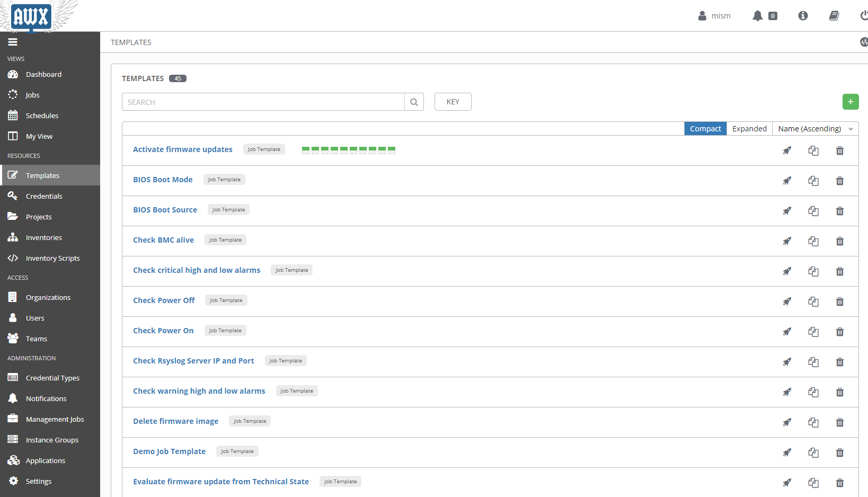Image resolution: width=868 pixels, height=497 pixels.
Task: Open Applications in the sidebar
Action: tap(50, 460)
